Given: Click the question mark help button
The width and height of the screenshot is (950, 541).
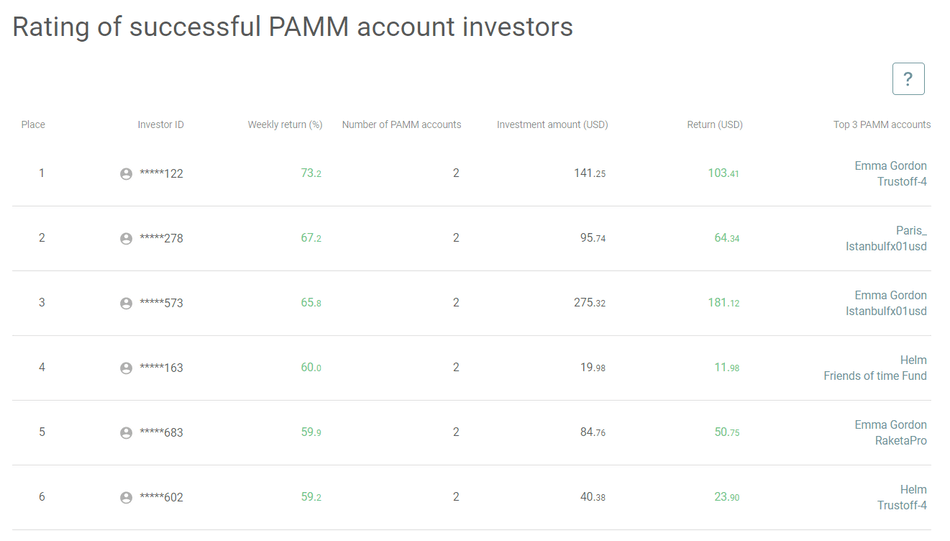Looking at the screenshot, I should pos(907,79).
